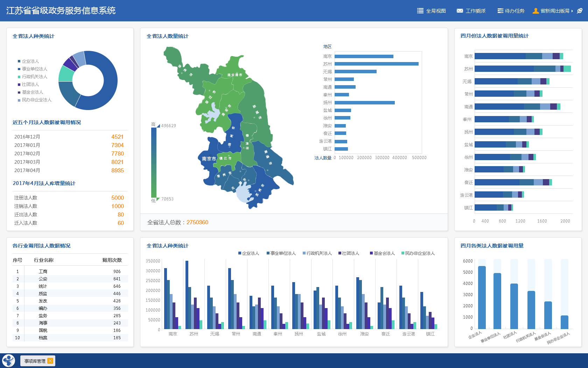Adjust the map's high-low color scale slider
Screen dimensions: 588x368
pos(154,162)
